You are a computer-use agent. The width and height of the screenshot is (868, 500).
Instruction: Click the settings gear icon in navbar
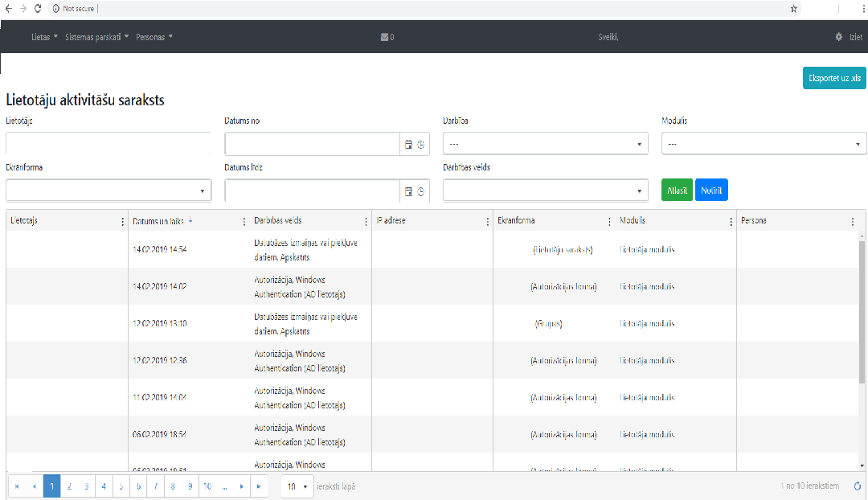point(839,37)
